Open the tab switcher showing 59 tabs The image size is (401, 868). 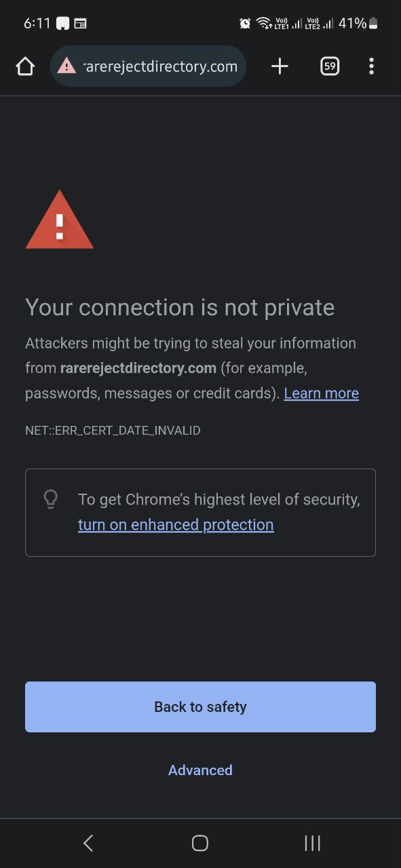click(x=330, y=66)
